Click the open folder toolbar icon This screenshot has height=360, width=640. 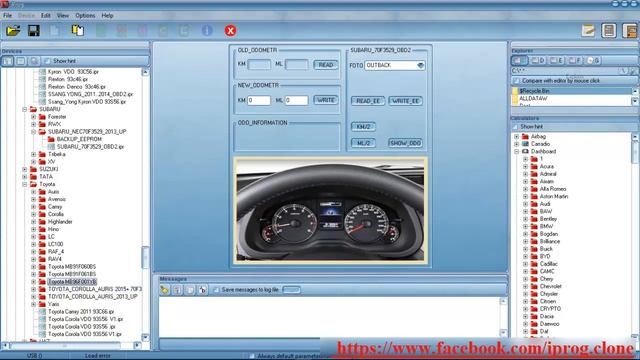13,31
